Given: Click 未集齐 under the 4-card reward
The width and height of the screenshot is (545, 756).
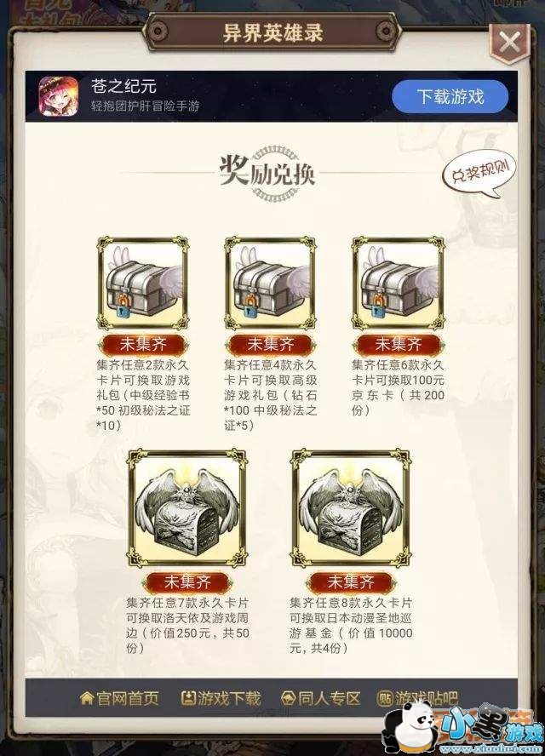Looking at the screenshot, I should tap(271, 344).
